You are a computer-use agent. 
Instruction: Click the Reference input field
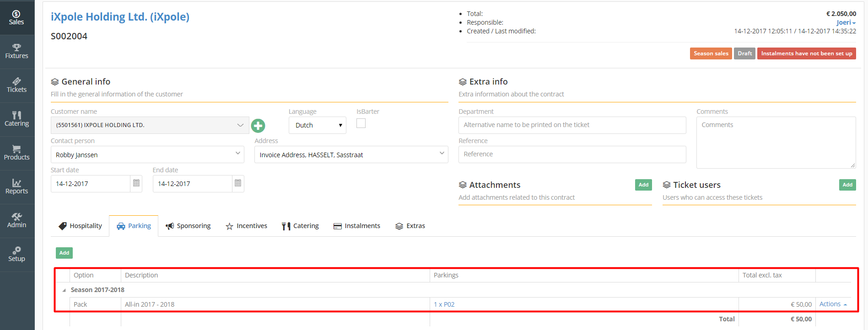tap(572, 154)
